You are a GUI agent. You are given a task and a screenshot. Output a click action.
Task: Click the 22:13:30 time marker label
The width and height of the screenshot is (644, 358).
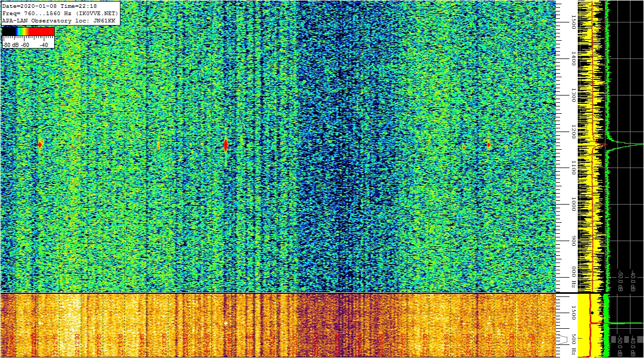(x=164, y=344)
